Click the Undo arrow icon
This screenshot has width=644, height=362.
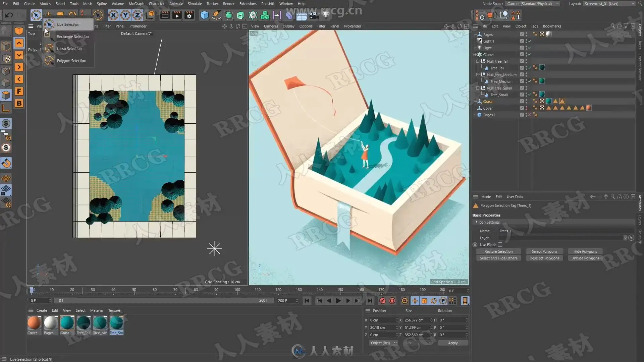click(9, 15)
